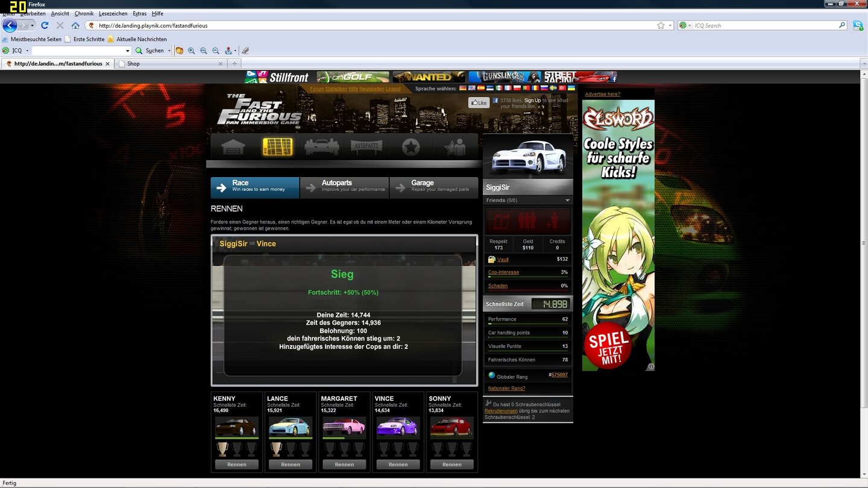Select the Race sub-tab
Screen dimensions: 868x488
pos(255,187)
